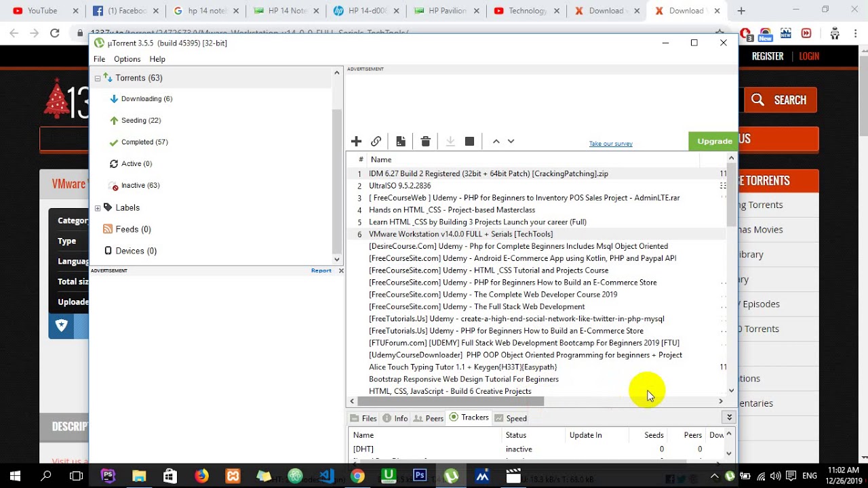The image size is (868, 488).
Task: Select Seeding (22) category
Action: (x=141, y=121)
